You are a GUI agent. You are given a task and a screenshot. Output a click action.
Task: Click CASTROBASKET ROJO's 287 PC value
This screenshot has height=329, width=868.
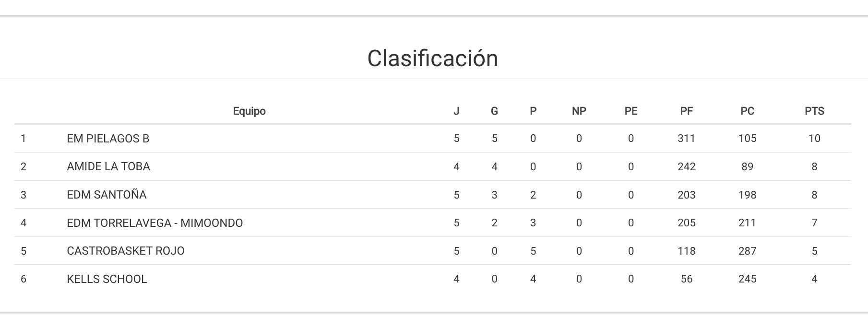pos(747,251)
